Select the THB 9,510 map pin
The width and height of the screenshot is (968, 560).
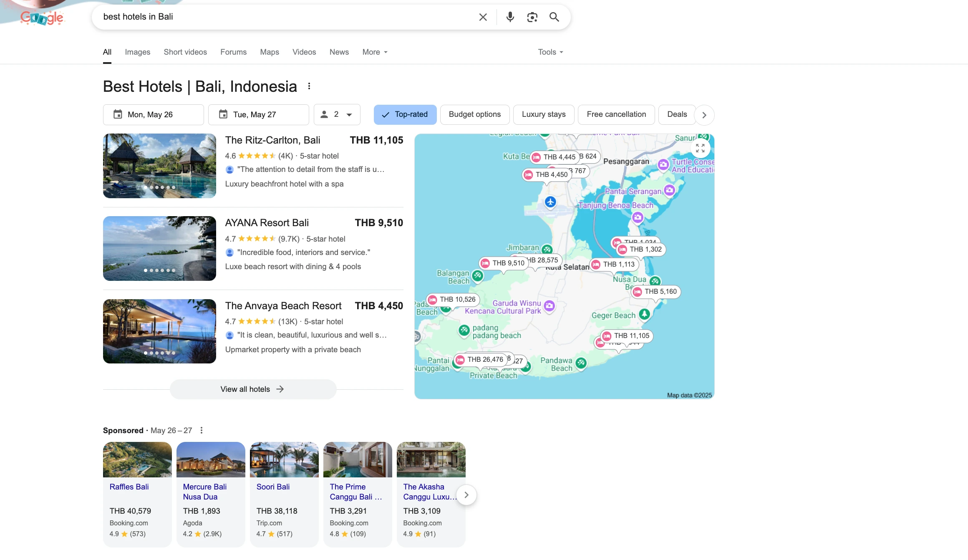click(504, 263)
